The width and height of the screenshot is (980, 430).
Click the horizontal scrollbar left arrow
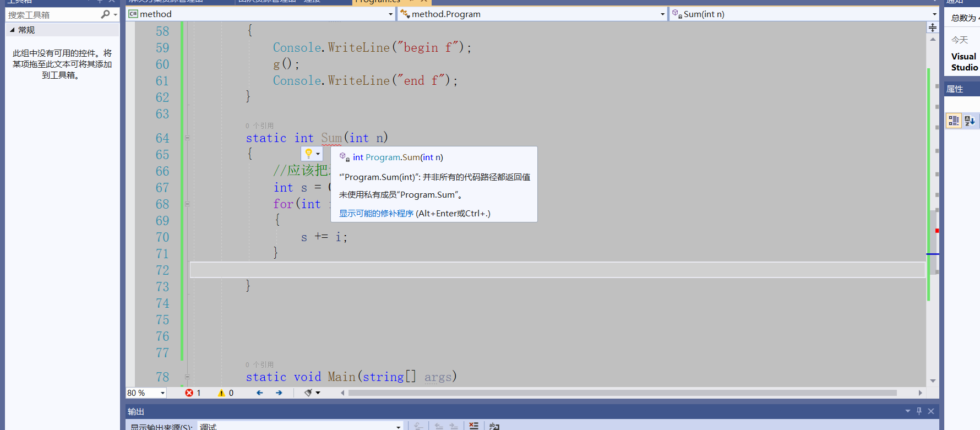[x=342, y=393]
